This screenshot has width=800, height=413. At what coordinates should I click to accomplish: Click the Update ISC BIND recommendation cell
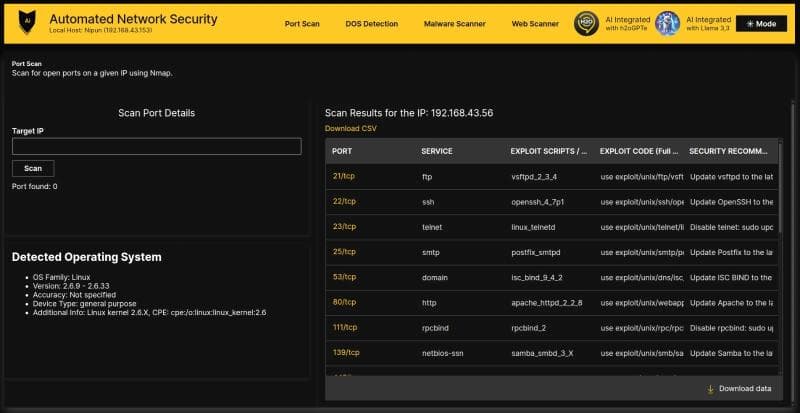pos(731,278)
